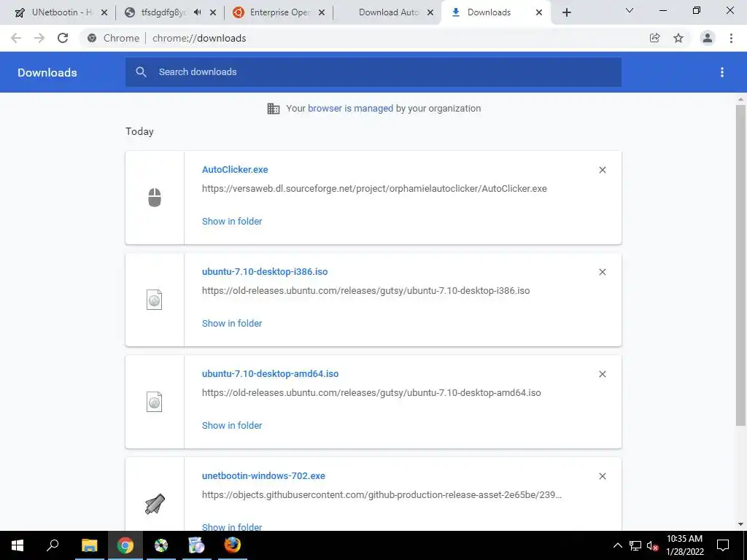The height and width of the screenshot is (560, 747).
Task: Click the ubuntu-7.10-desktop-amd64.iso disc file icon
Action: click(x=155, y=402)
